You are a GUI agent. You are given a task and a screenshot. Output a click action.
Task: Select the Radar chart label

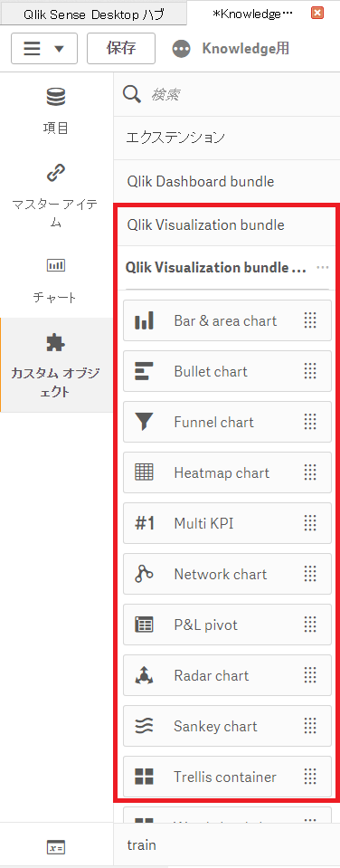212,675
